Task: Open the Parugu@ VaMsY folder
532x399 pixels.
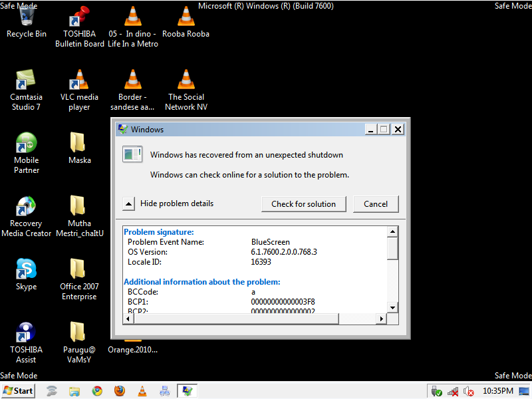Action: [79, 342]
